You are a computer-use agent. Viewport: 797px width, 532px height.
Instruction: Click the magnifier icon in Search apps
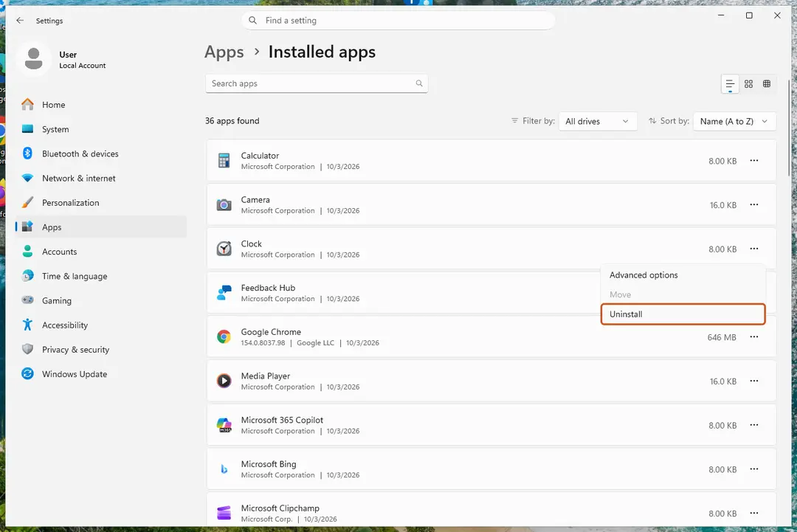point(419,83)
